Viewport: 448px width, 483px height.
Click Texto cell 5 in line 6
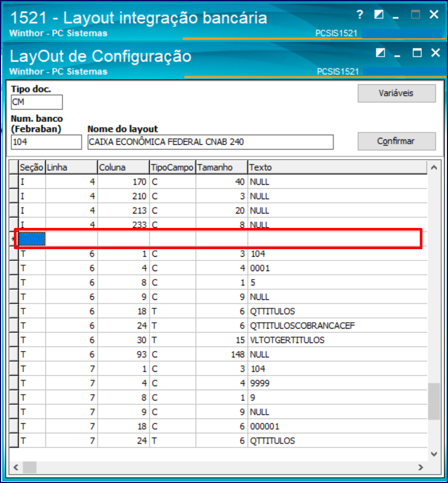[338, 282]
